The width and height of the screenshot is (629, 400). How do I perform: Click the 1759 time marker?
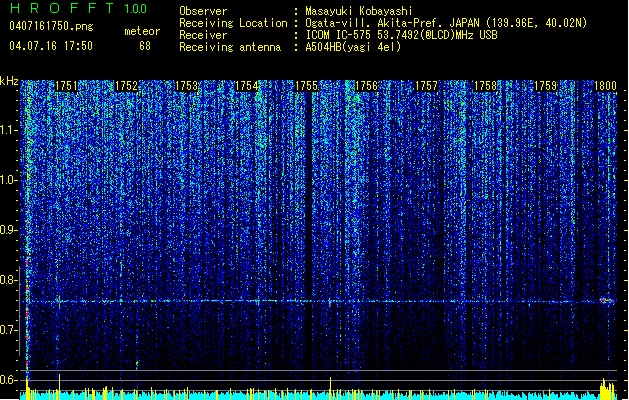coord(546,86)
